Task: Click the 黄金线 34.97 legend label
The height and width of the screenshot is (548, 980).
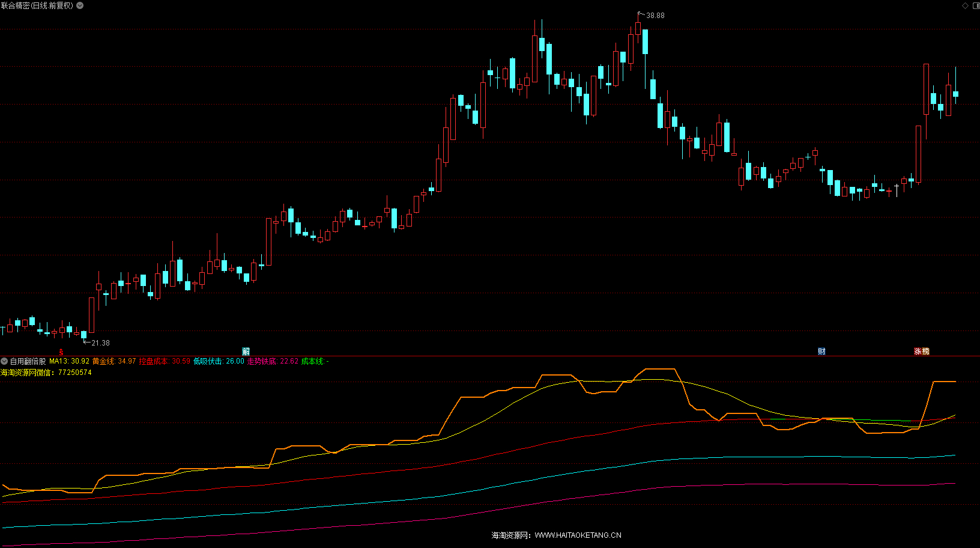Action: click(x=113, y=361)
